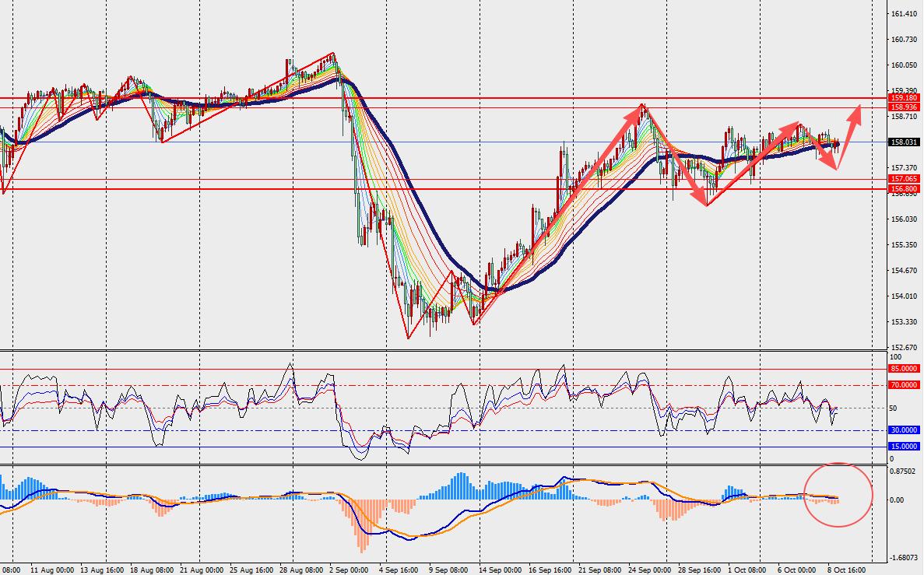Click the oscillator scale midpoint value 50
Screen dimensions: 924x575
pos(894,408)
